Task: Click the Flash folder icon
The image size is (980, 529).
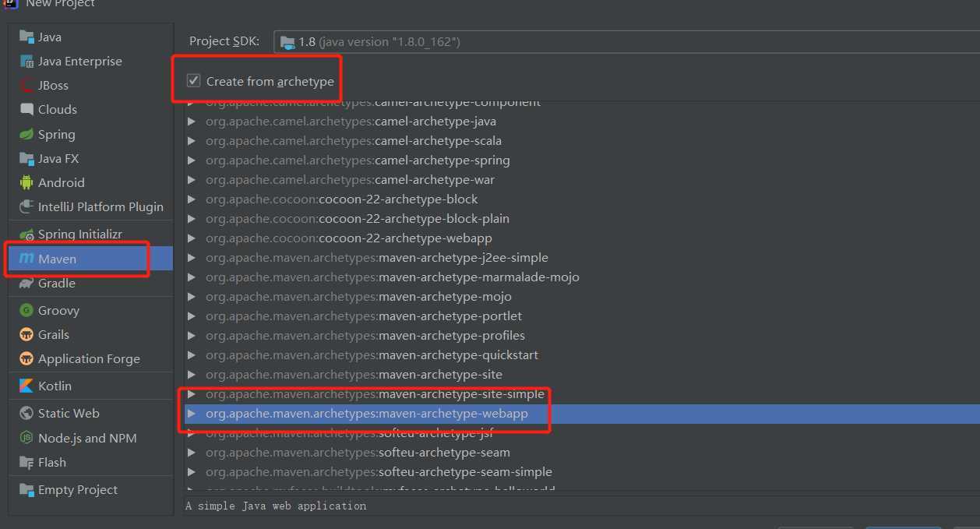Action: 26,462
